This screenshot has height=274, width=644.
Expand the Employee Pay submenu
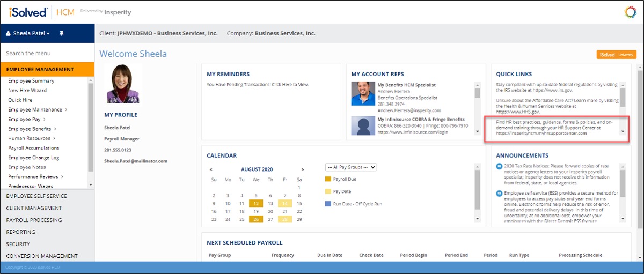pyautogui.click(x=27, y=119)
